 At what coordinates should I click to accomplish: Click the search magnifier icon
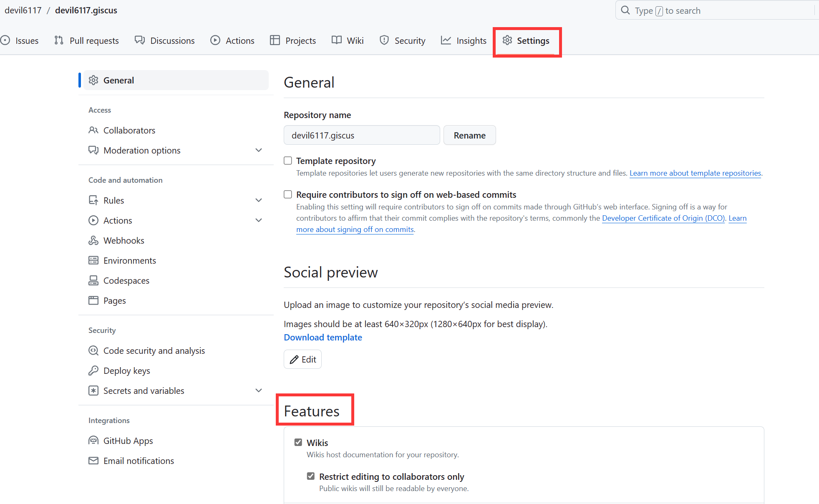[625, 10]
